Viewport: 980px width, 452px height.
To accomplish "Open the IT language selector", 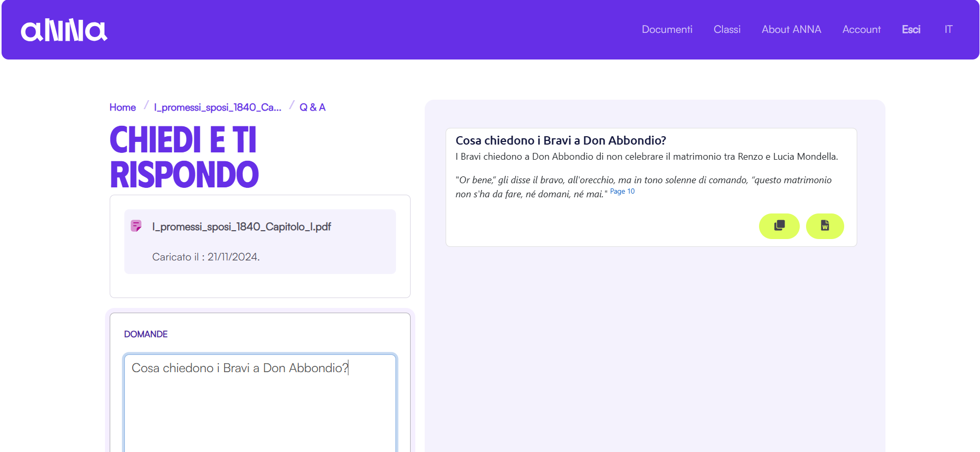I will point(948,30).
